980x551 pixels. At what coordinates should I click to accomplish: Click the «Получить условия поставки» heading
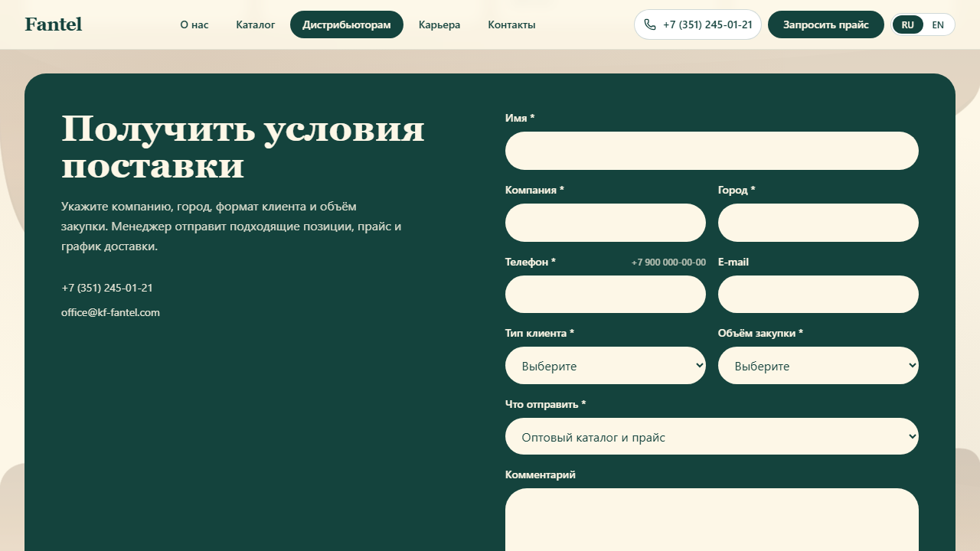[243, 147]
